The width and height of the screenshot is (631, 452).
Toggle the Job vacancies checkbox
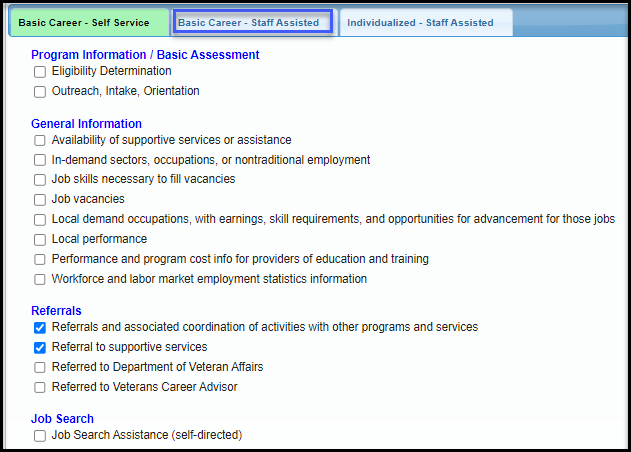click(40, 200)
